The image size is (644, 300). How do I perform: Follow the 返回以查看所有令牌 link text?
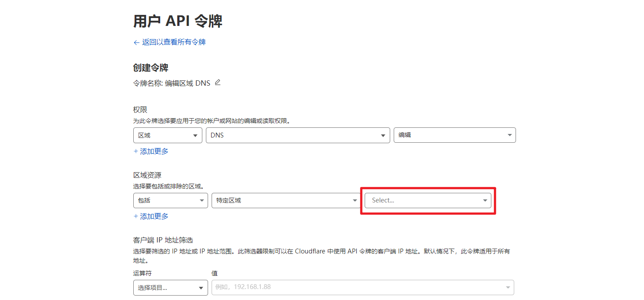point(174,42)
